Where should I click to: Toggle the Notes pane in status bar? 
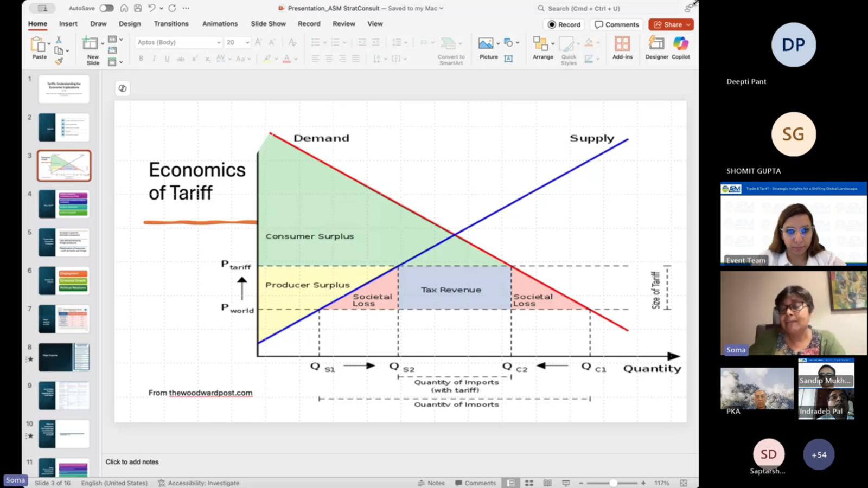431,483
